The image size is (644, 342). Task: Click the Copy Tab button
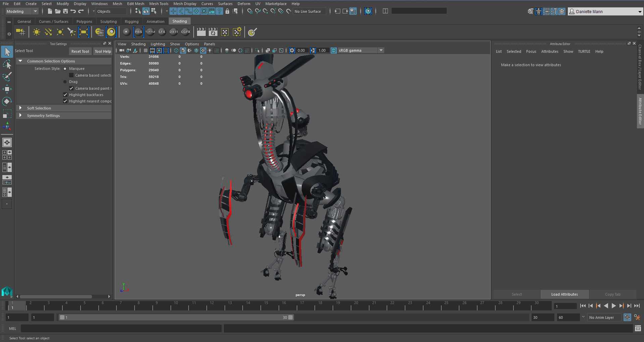pos(612,294)
